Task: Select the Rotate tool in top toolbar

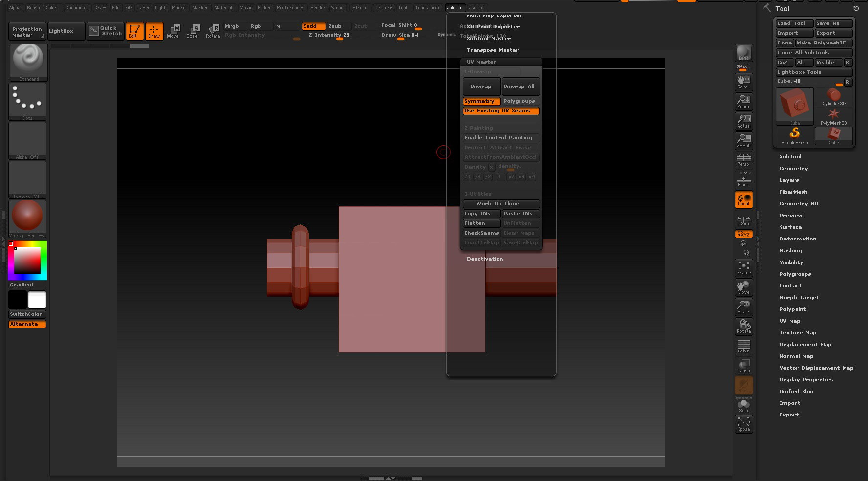Action: (x=213, y=31)
